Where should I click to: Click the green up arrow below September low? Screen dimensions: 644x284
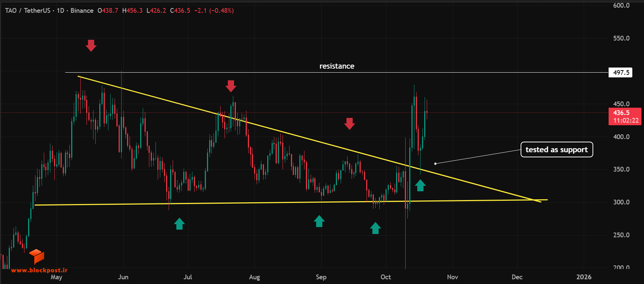[x=319, y=221]
